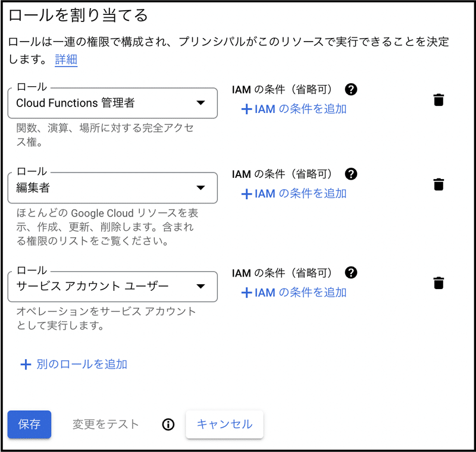Delete the サービス アカウント ユーザー role row
This screenshot has width=476, height=452.
tap(439, 282)
